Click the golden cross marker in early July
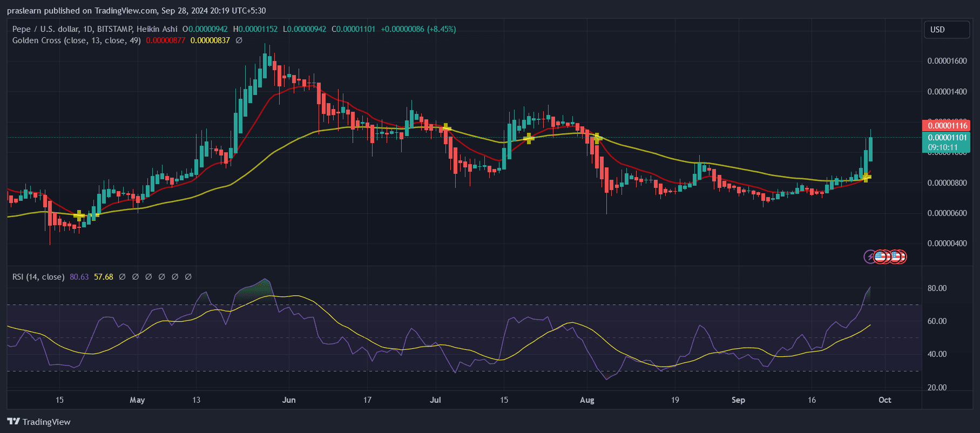The image size is (980, 433). coord(446,128)
